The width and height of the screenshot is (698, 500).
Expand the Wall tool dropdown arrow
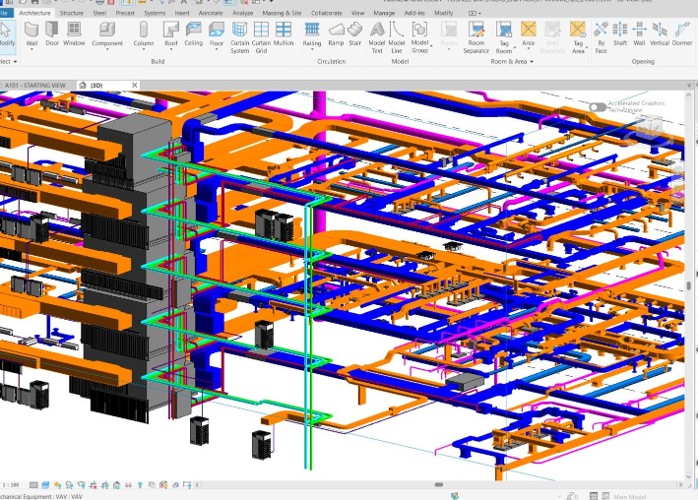tap(32, 49)
